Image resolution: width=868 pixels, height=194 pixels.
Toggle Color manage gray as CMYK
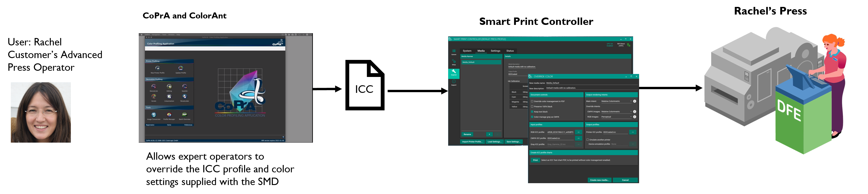coord(532,117)
